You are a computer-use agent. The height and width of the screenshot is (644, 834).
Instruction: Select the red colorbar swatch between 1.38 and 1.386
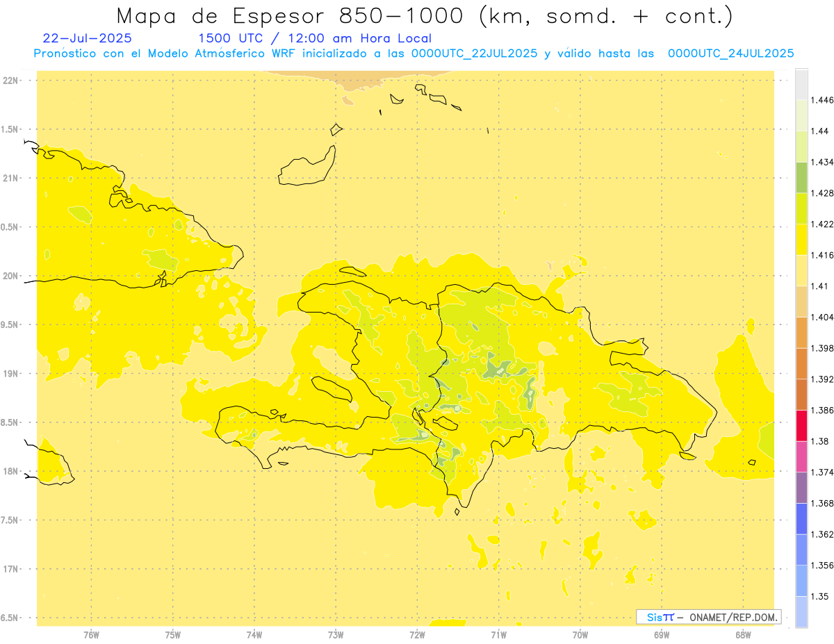click(801, 425)
